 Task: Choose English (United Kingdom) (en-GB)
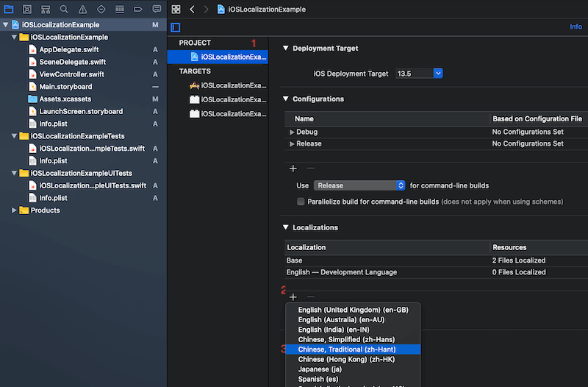353,310
